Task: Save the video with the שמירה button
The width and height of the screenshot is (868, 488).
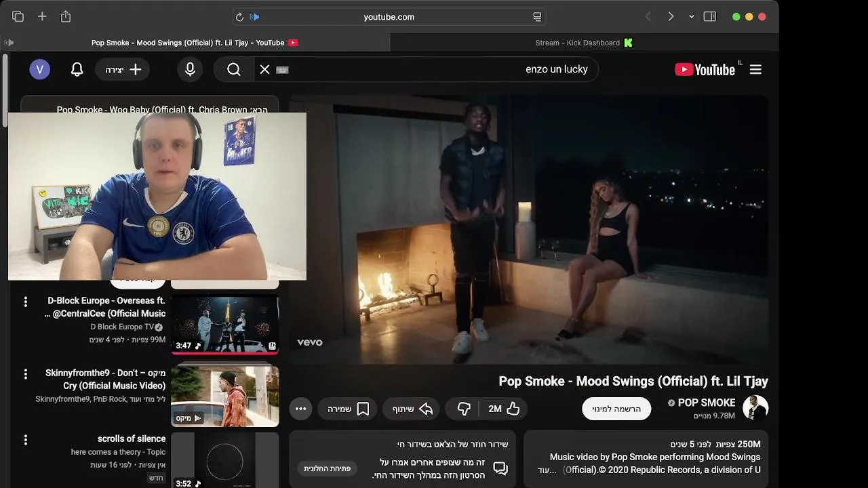Action: tap(348, 409)
